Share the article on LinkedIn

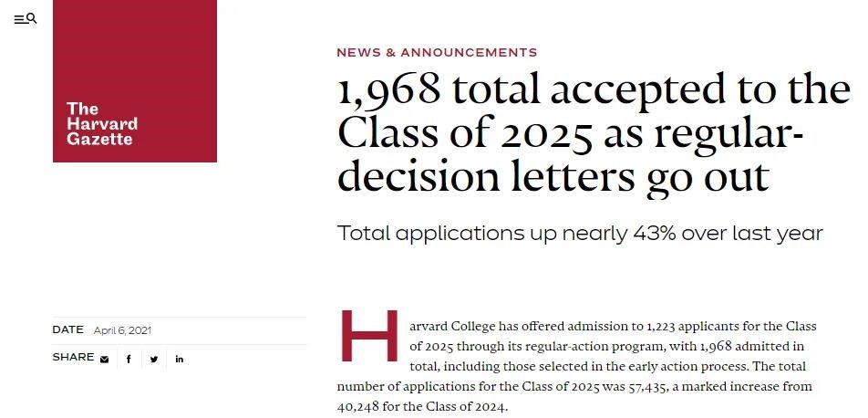click(180, 359)
